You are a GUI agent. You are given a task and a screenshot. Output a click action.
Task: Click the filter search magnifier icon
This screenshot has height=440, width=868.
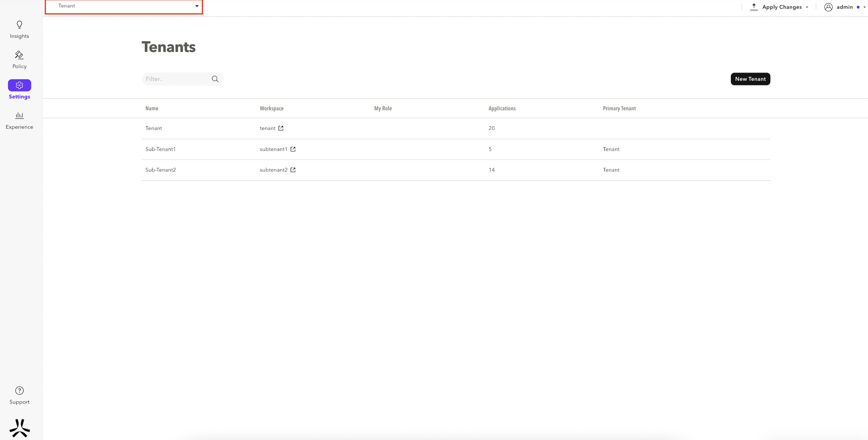(x=215, y=79)
